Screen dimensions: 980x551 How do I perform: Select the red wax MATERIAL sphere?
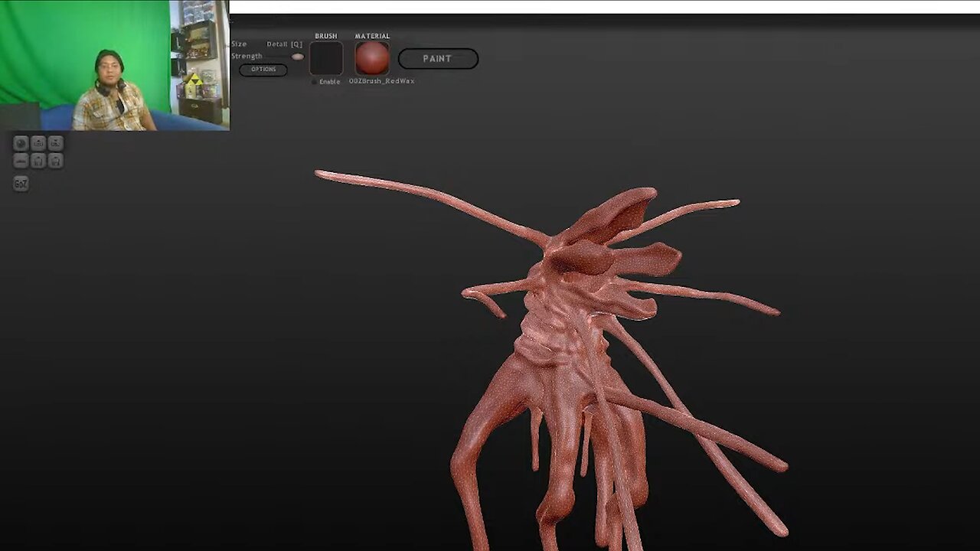point(372,58)
